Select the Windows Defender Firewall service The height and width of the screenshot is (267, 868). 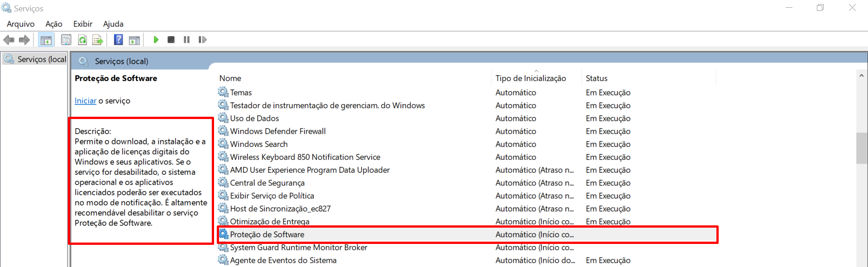tap(467, 131)
